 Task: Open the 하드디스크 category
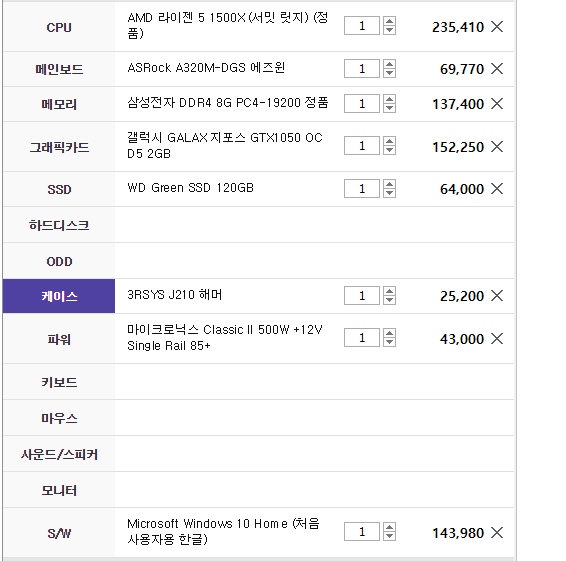[x=59, y=225]
